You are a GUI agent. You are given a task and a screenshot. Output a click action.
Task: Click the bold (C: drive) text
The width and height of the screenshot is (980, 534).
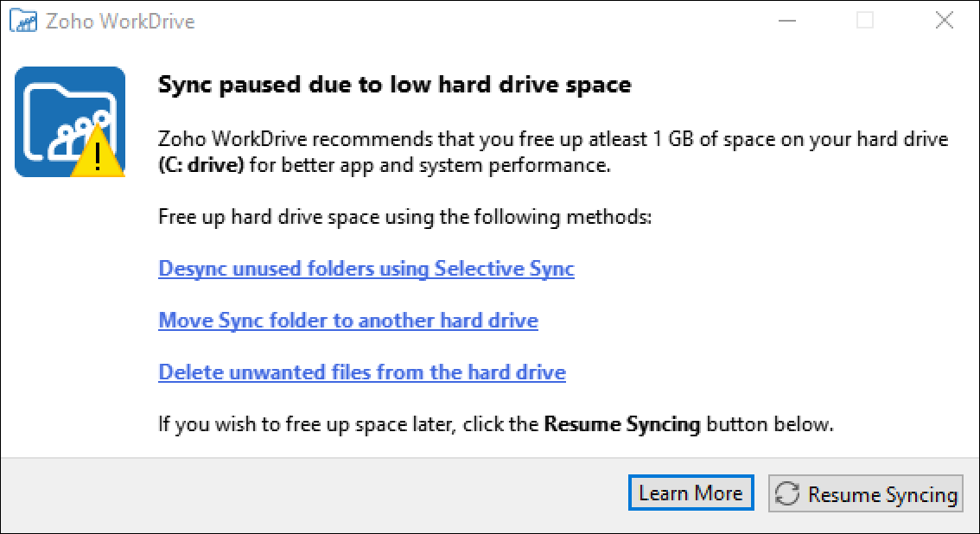(x=204, y=165)
